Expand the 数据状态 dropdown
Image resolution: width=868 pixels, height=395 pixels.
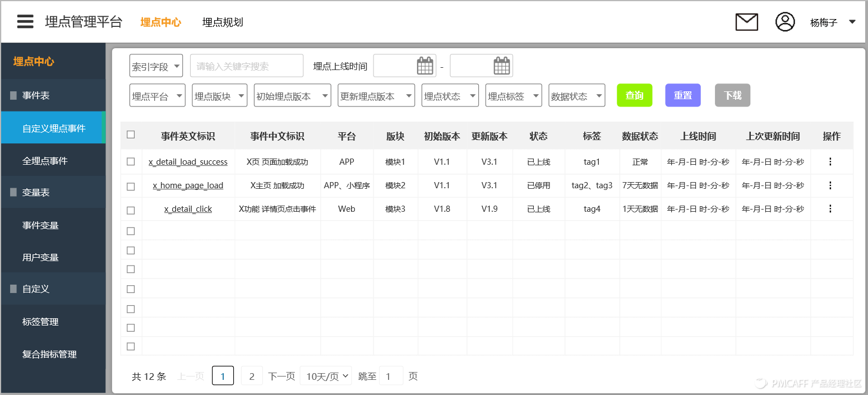tap(576, 95)
